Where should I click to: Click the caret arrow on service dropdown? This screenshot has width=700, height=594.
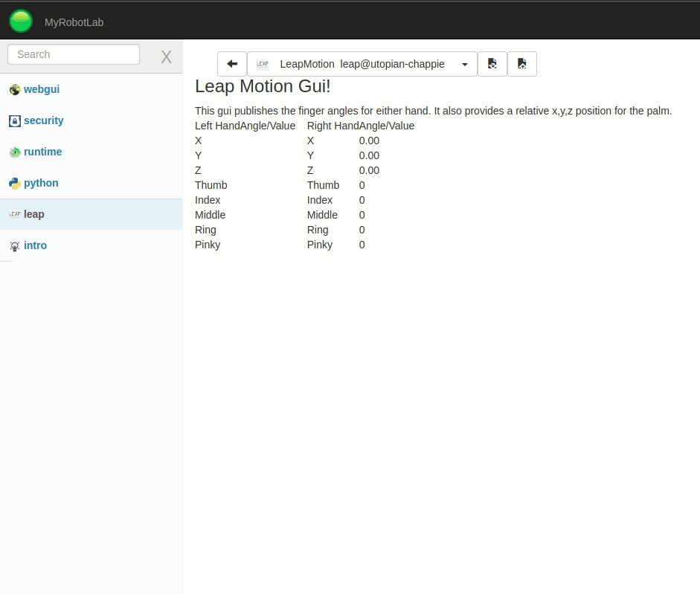click(465, 65)
